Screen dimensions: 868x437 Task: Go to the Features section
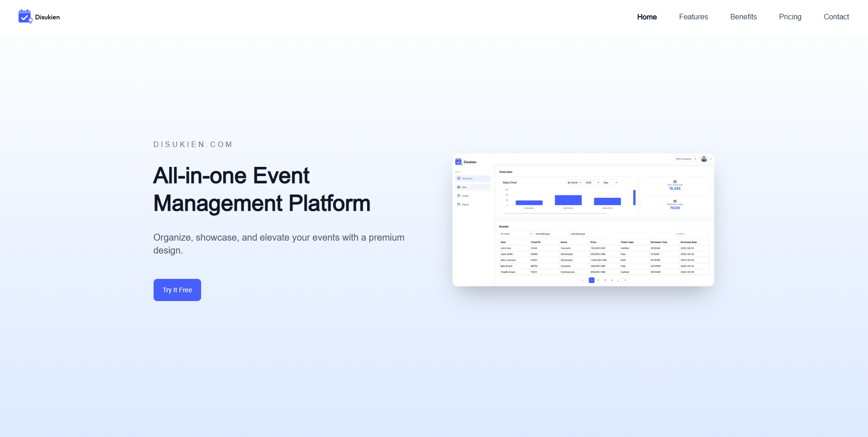pyautogui.click(x=693, y=17)
